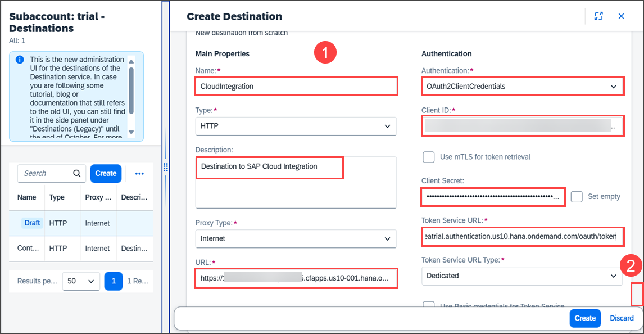Click the Client Secret password field
This screenshot has height=334, width=644.
[493, 197]
